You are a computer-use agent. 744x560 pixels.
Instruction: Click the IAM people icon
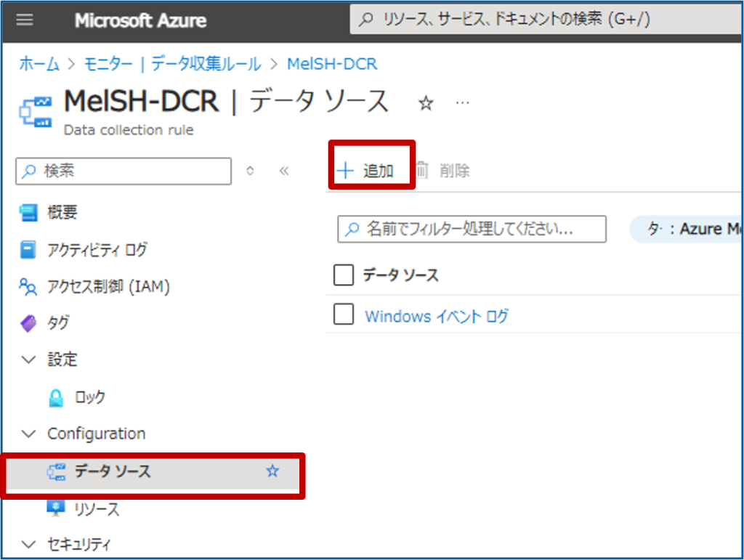(x=28, y=286)
